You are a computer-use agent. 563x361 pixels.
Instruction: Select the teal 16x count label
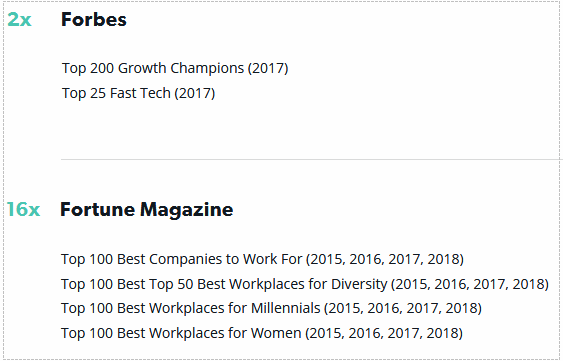(23, 209)
